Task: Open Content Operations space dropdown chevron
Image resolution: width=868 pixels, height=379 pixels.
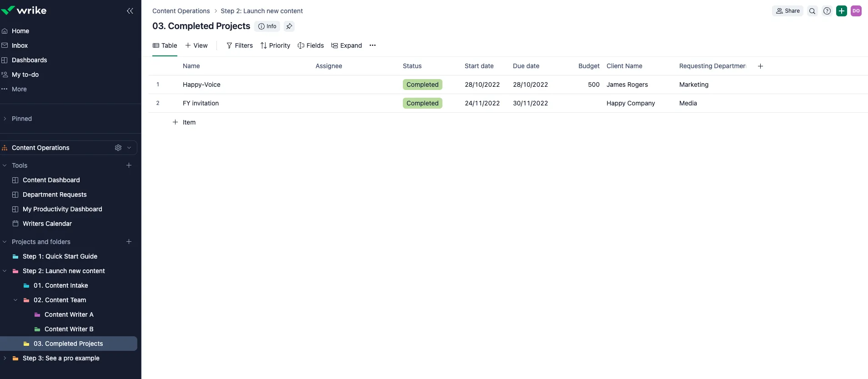Action: point(129,148)
